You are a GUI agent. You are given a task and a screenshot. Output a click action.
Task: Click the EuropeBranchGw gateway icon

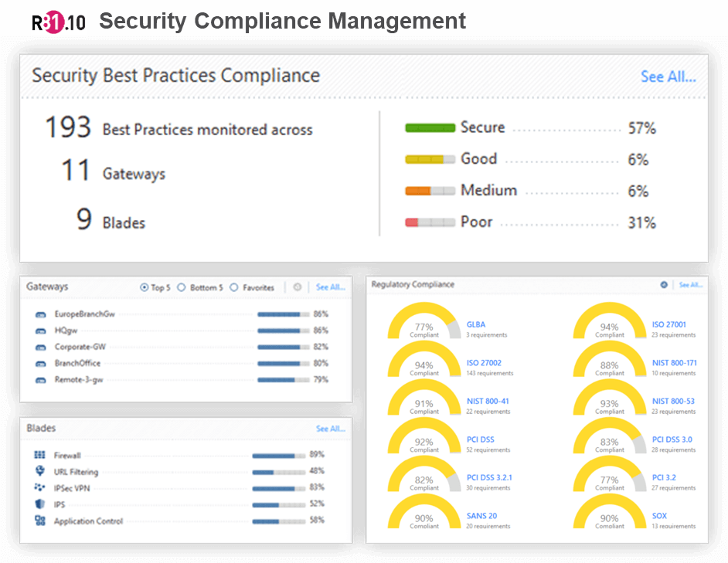(41, 314)
